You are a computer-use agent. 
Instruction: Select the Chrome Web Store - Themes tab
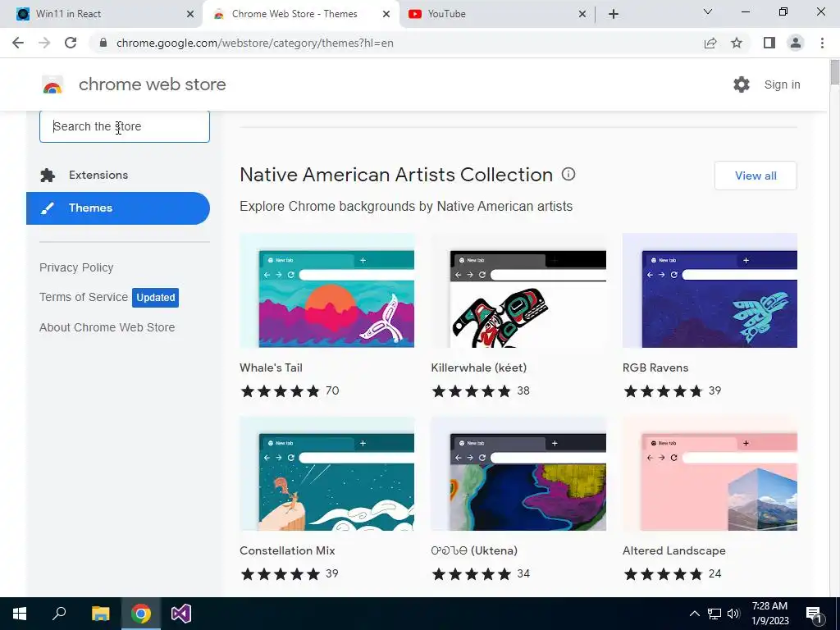(x=301, y=14)
